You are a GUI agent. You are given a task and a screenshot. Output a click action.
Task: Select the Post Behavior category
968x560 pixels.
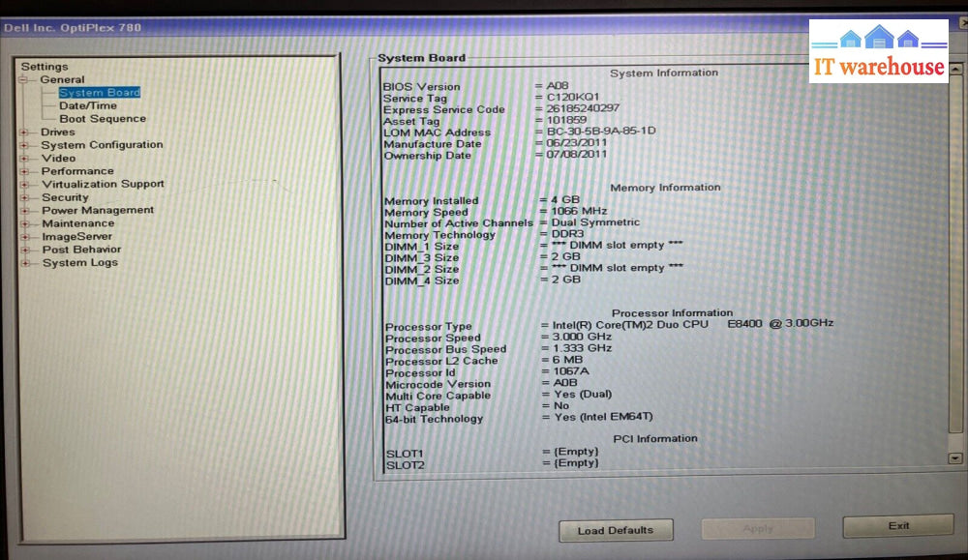(81, 250)
